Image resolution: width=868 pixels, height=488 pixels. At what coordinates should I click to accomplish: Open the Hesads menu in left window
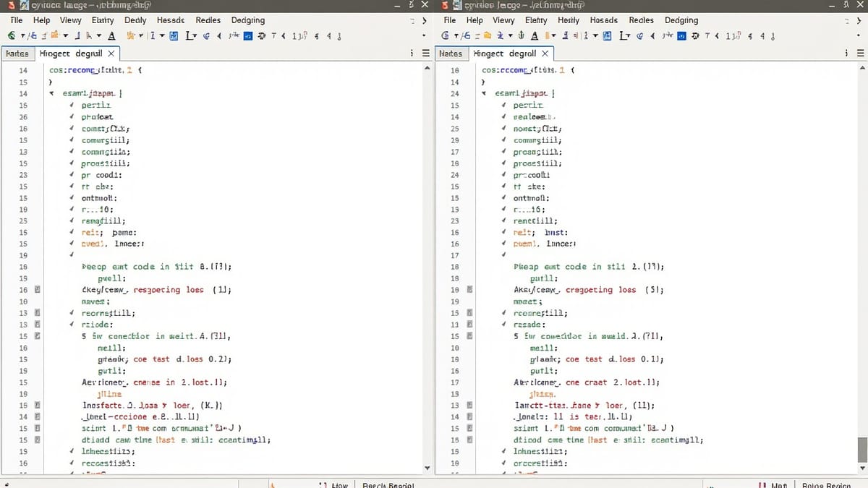click(x=171, y=20)
